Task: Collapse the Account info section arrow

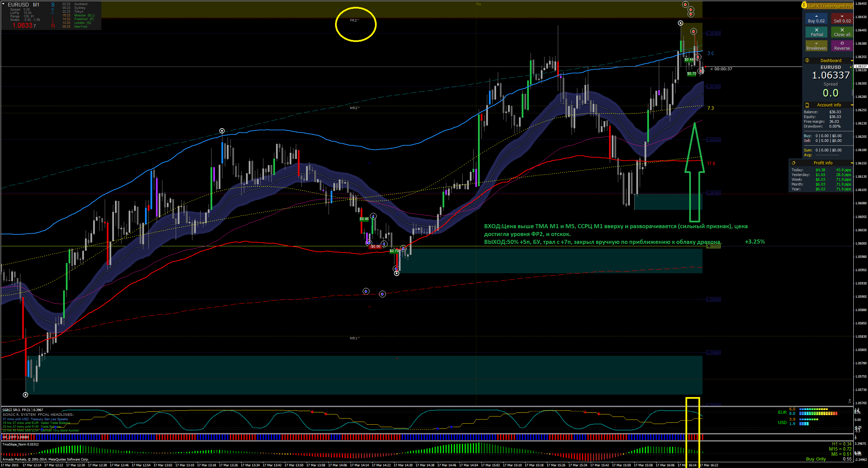Action: click(x=852, y=105)
